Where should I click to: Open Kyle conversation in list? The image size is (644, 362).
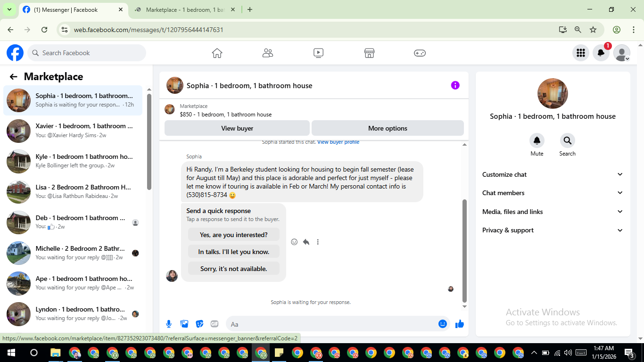[73, 161]
